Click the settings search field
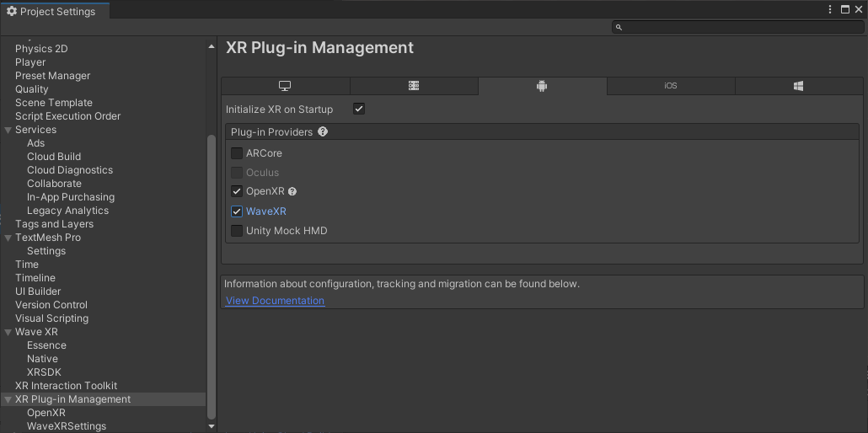Image resolution: width=868 pixels, height=433 pixels. pyautogui.click(x=737, y=27)
